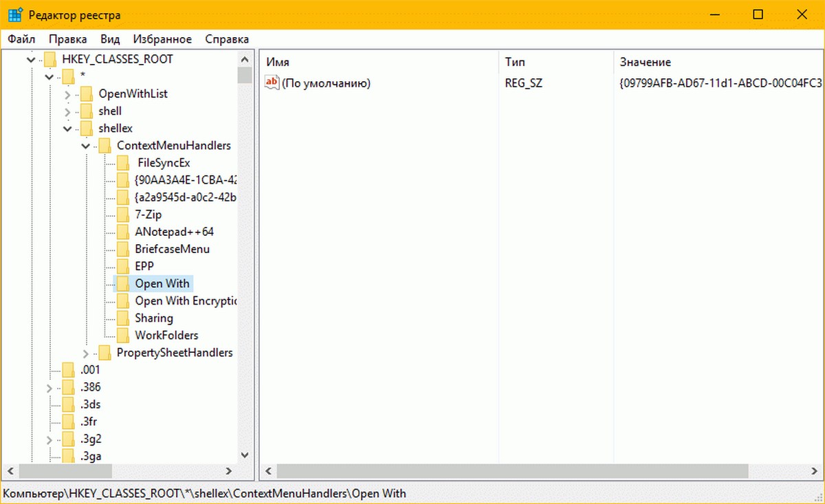825x504 pixels.
Task: Select the Open With Encryption key
Action: click(186, 301)
